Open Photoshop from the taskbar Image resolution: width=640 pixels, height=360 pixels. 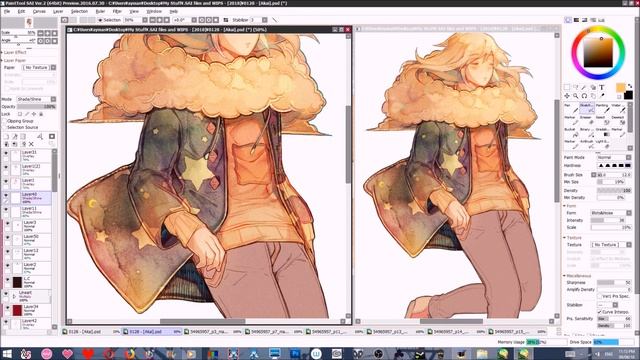[295, 354]
